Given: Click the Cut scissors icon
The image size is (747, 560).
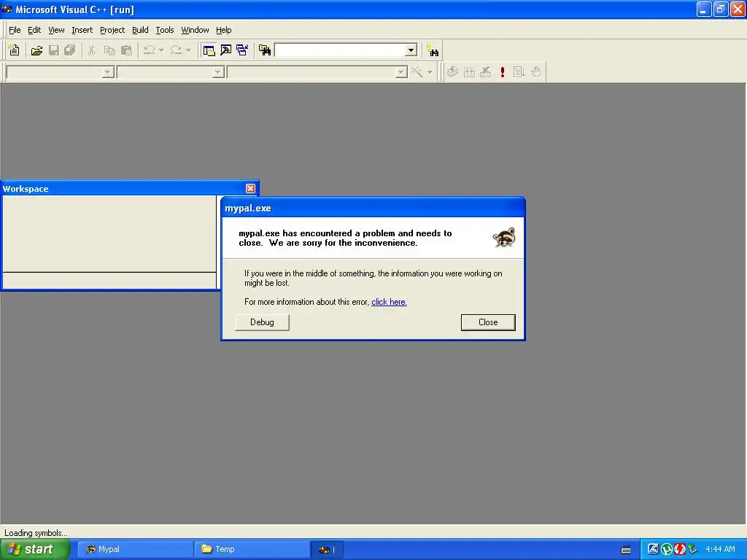Looking at the screenshot, I should coord(91,50).
